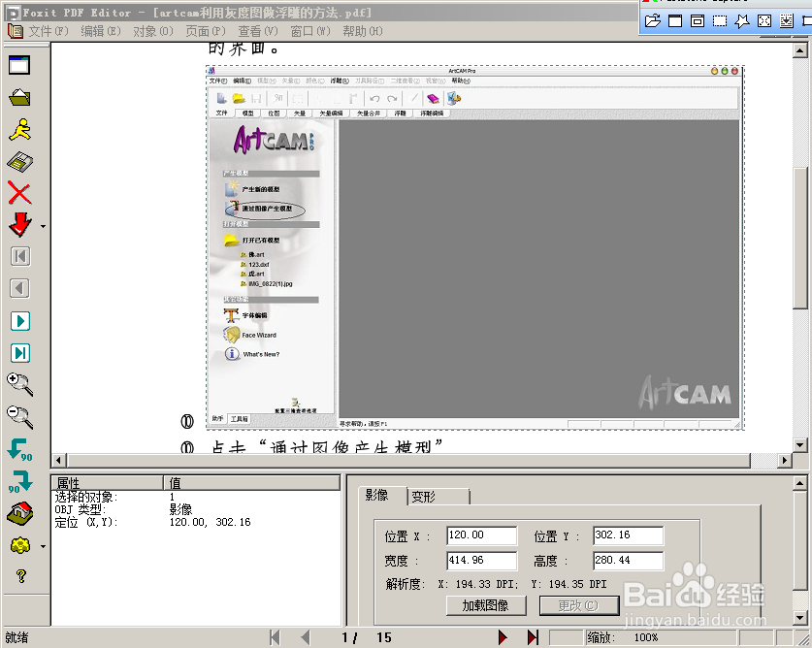
Task: Click the yellow question mark help icon
Action: click(20, 576)
